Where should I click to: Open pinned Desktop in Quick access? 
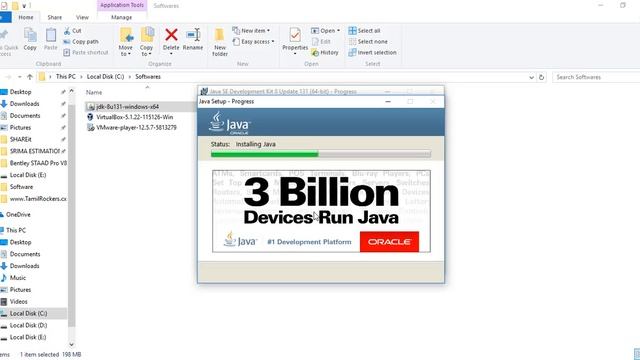tap(20, 92)
